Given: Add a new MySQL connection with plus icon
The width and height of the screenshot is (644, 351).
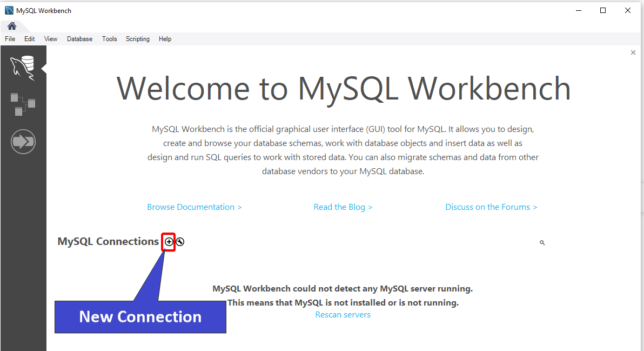Looking at the screenshot, I should (x=169, y=242).
